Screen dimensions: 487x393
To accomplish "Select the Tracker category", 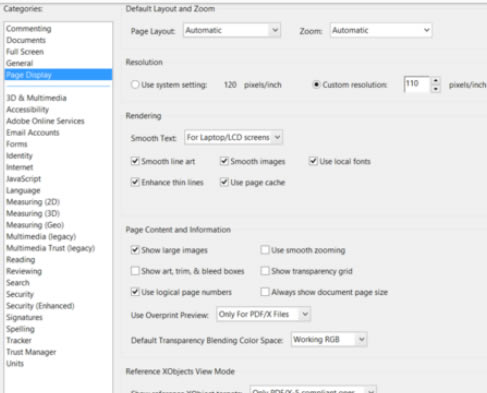I will [19, 341].
